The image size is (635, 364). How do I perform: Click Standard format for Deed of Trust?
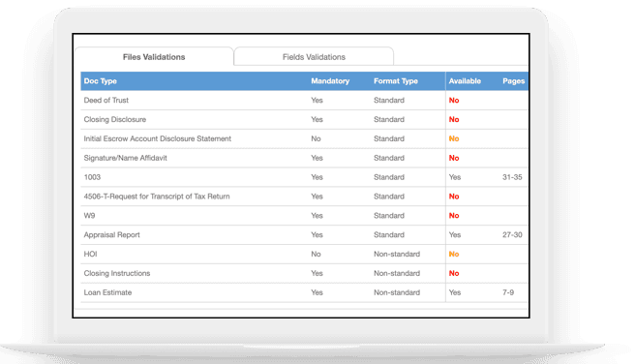tap(389, 100)
